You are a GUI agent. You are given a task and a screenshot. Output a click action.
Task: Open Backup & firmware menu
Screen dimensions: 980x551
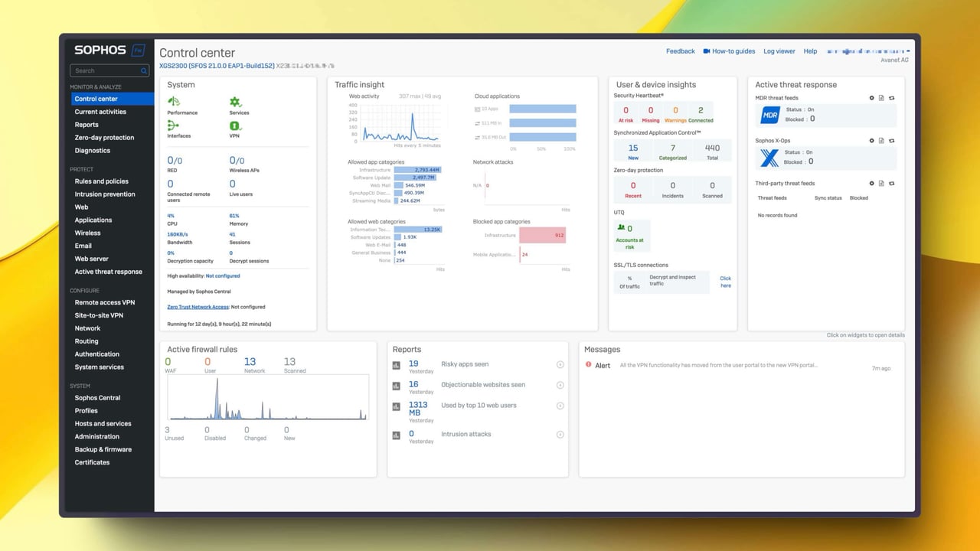[103, 449]
